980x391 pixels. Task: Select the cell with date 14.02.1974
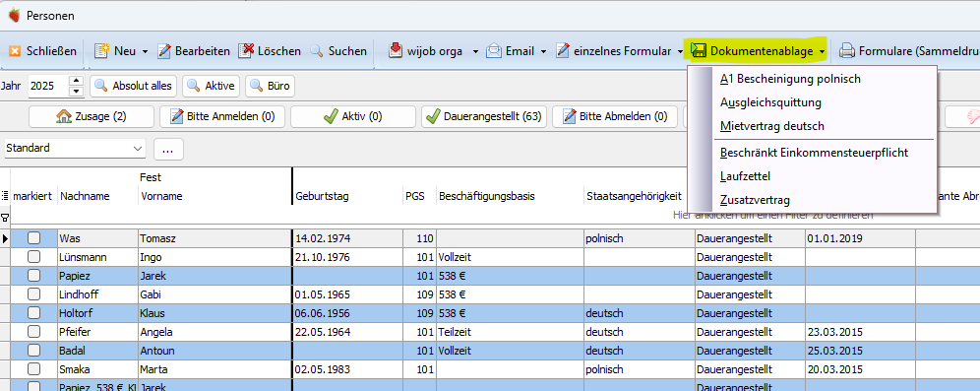(347, 238)
